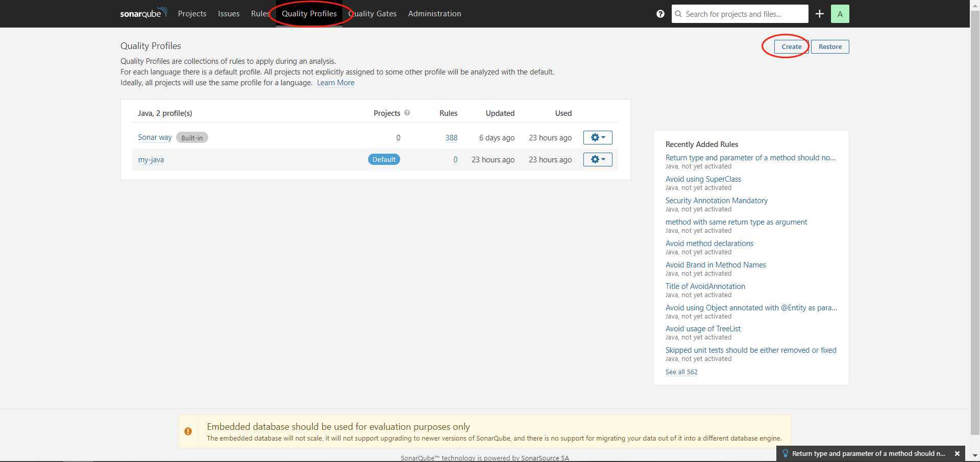Open Administration menu item
980x462 pixels.
pos(434,14)
